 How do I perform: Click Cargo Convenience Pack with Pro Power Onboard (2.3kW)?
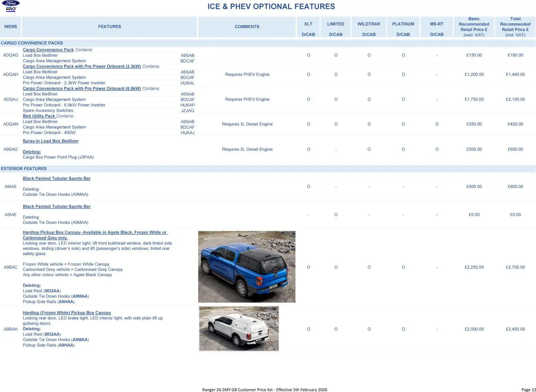[x=82, y=66]
